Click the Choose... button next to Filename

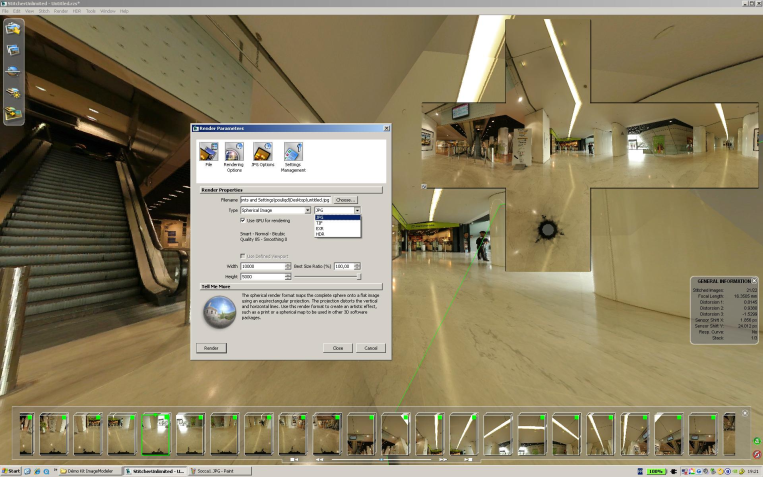click(x=345, y=200)
